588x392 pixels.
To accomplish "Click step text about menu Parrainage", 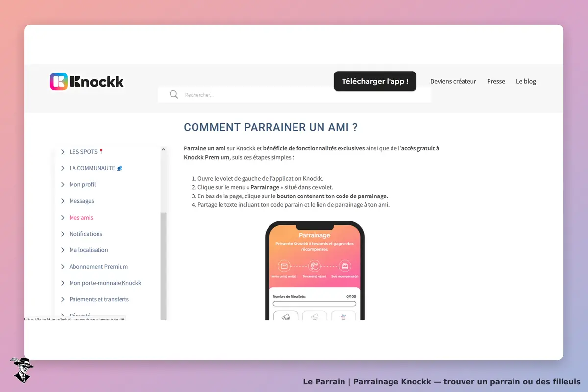I will coord(265,187).
